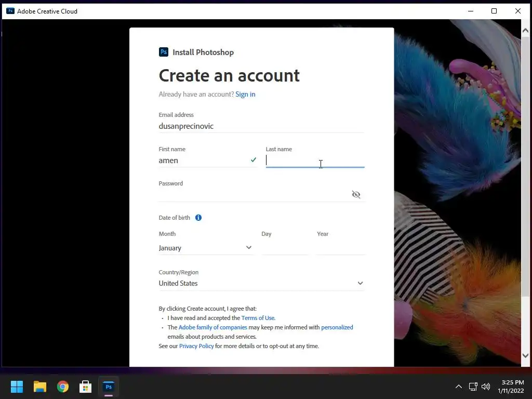The width and height of the screenshot is (532, 399).
Task: Open Adobe family of companies link
Action: point(212,327)
